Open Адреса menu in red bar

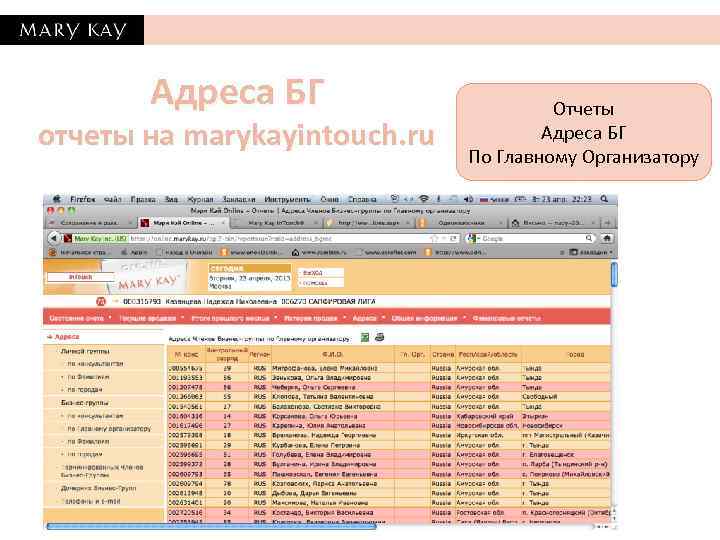[364, 318]
